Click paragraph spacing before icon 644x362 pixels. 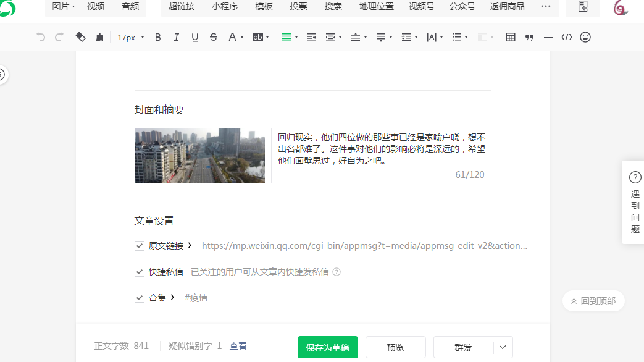point(356,38)
